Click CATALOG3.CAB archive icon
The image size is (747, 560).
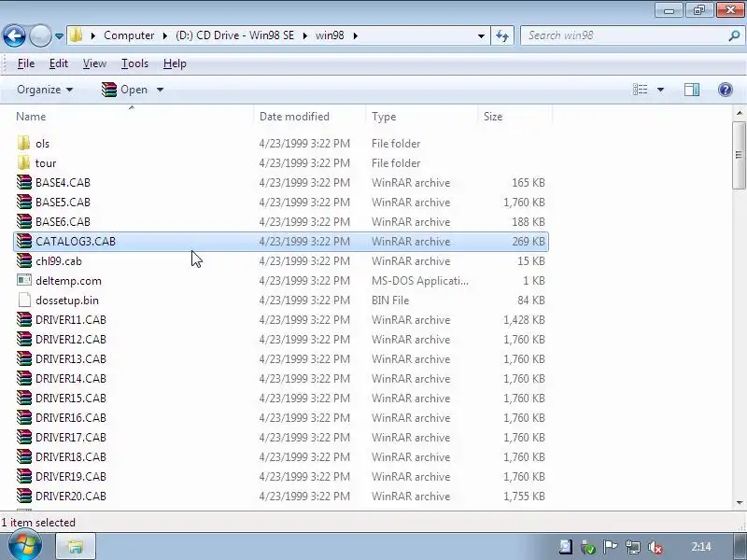[24, 242]
